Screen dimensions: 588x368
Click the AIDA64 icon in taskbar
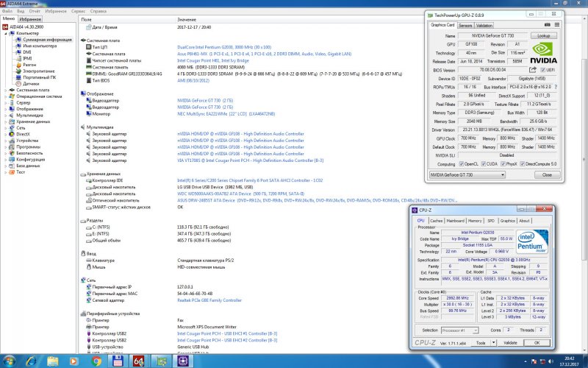click(x=137, y=361)
